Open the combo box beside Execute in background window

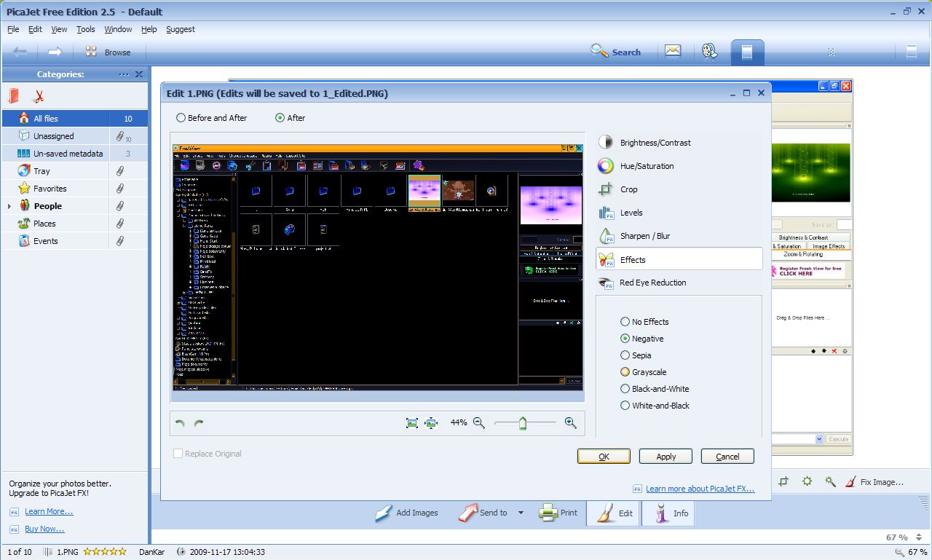pyautogui.click(x=819, y=439)
